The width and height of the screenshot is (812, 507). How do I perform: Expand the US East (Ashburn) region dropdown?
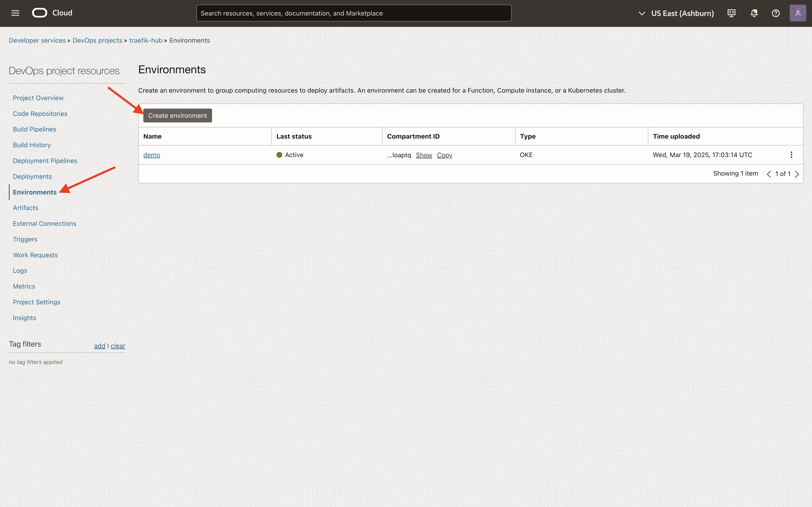[676, 13]
